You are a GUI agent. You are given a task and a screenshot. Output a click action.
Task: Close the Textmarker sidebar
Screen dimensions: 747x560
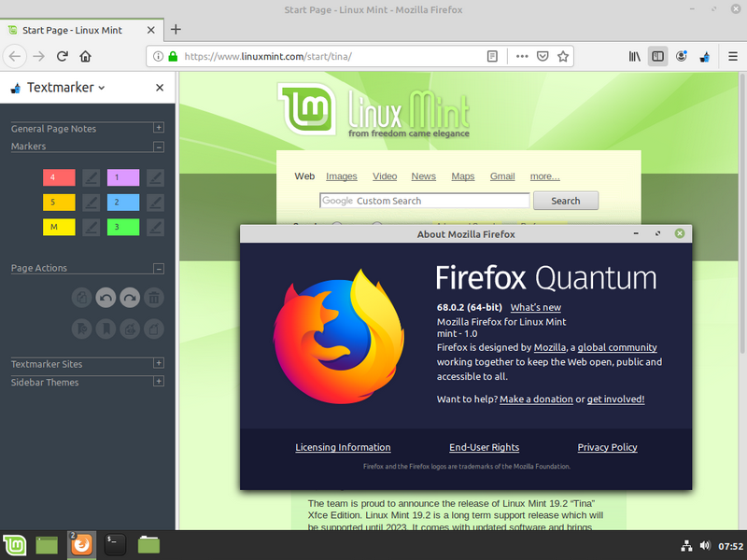coord(160,88)
